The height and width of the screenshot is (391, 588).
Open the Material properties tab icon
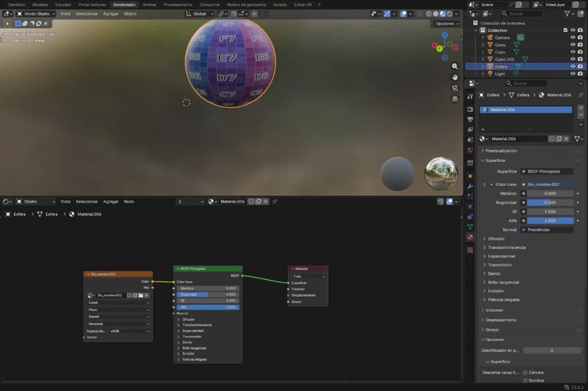470,237
